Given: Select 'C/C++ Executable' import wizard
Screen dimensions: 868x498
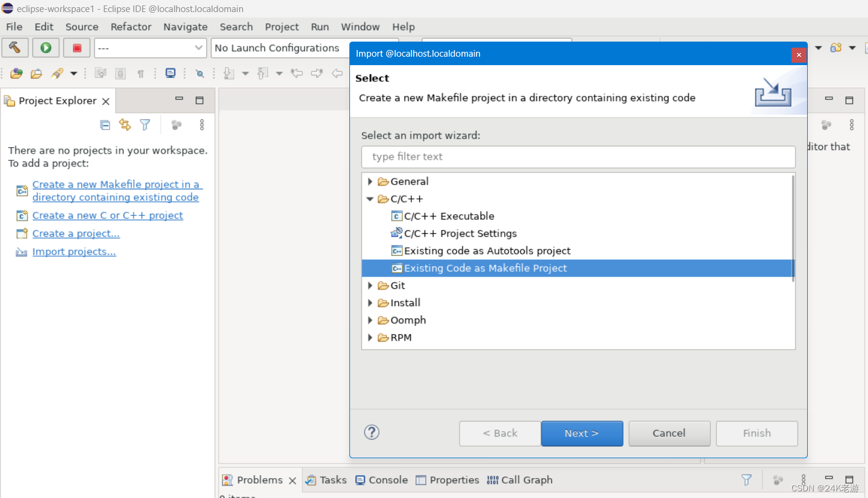Looking at the screenshot, I should 449,216.
